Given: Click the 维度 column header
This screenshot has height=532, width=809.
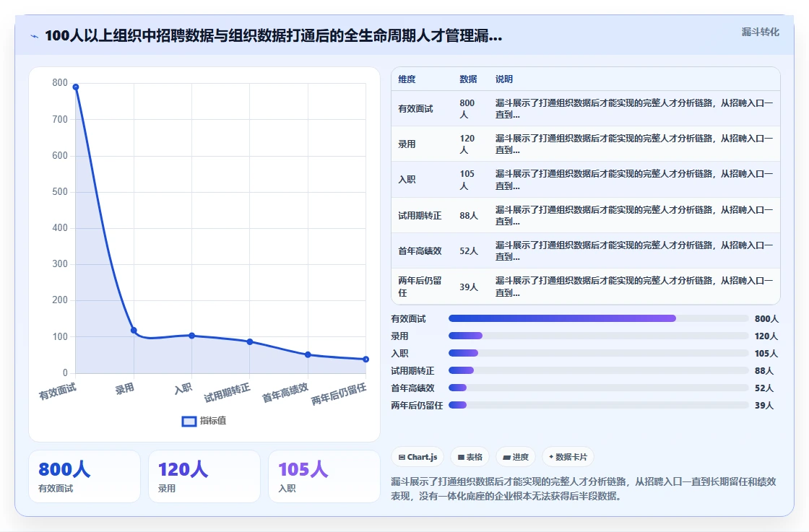Looking at the screenshot, I should (x=407, y=79).
